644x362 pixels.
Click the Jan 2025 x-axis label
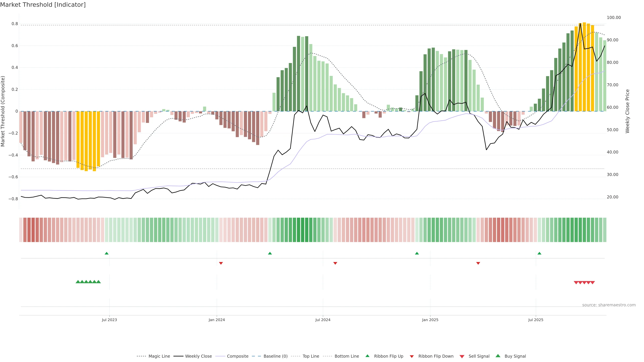coord(430,320)
